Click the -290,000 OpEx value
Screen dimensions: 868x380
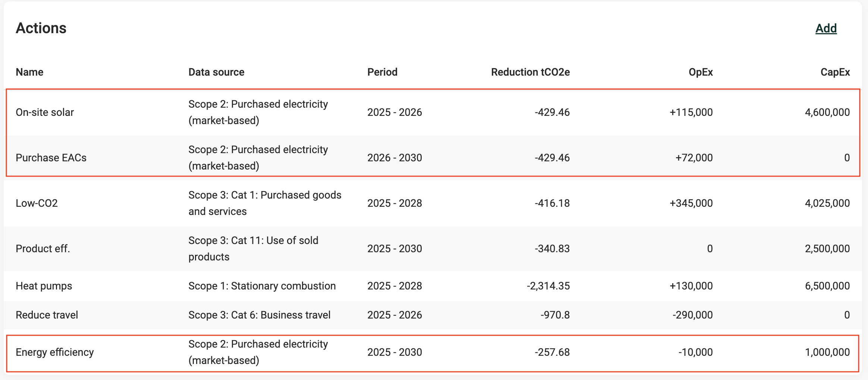click(692, 315)
